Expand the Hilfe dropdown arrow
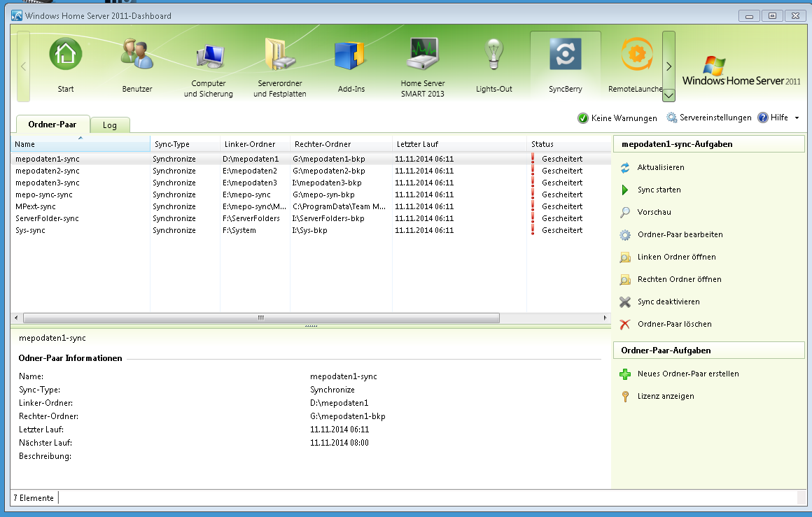 797,118
